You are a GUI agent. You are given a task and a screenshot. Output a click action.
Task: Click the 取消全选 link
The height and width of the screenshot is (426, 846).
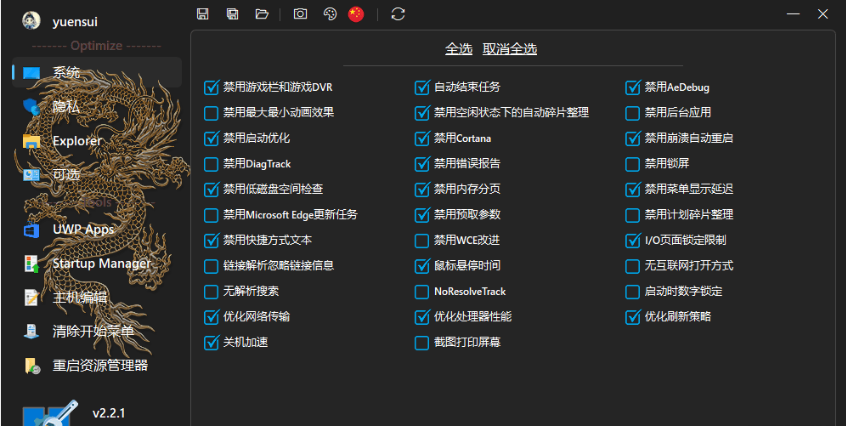[510, 49]
